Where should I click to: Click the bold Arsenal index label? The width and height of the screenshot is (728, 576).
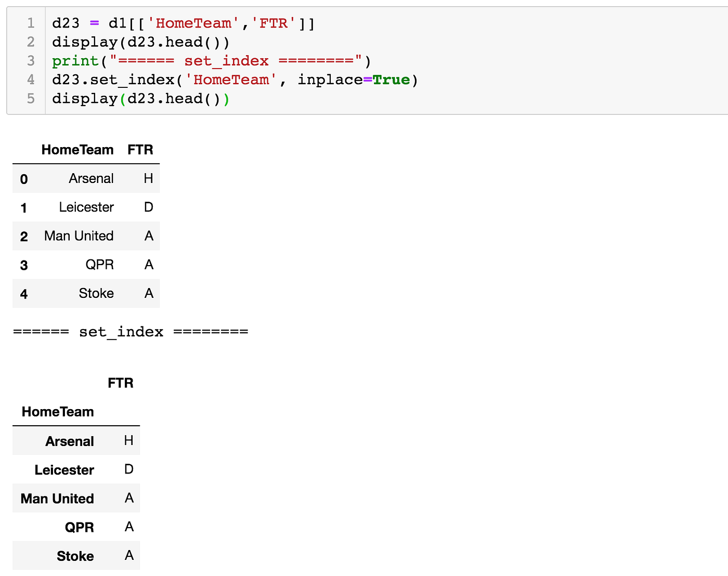pos(70,441)
